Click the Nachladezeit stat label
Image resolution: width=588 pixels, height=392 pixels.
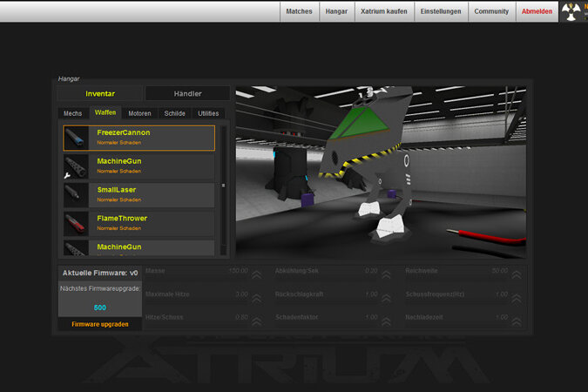(x=424, y=317)
